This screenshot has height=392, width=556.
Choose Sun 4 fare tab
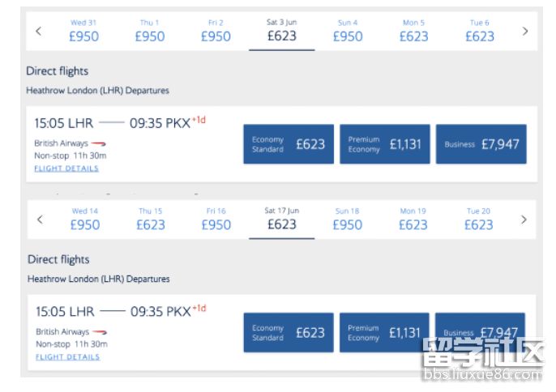[x=347, y=31]
